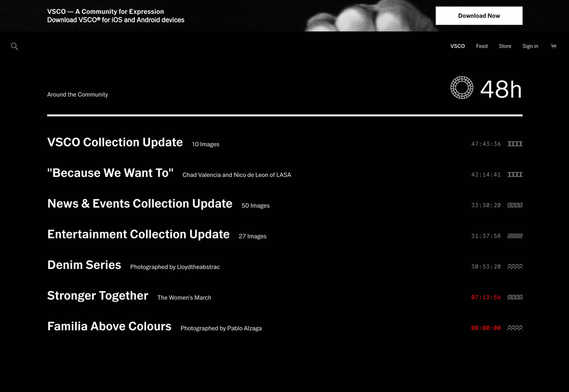Click "VSCO — A Community for Expression" banner text
This screenshot has width=569, height=392.
click(x=105, y=12)
